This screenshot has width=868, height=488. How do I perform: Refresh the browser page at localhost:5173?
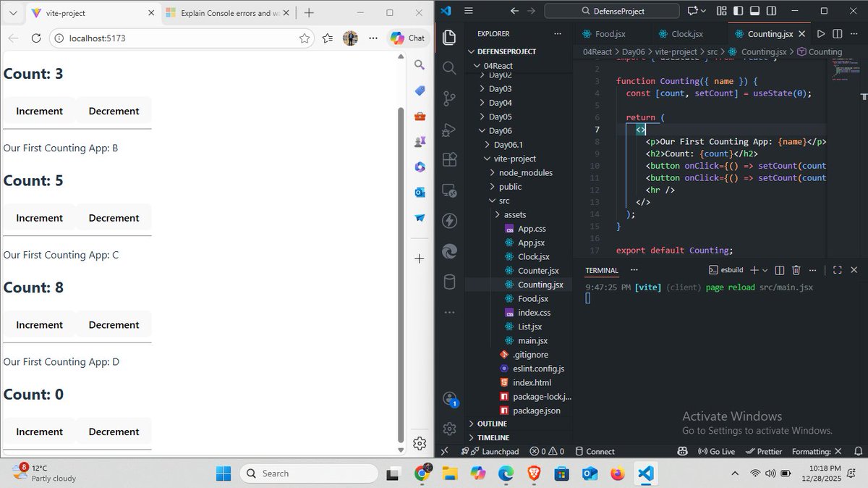pos(36,38)
